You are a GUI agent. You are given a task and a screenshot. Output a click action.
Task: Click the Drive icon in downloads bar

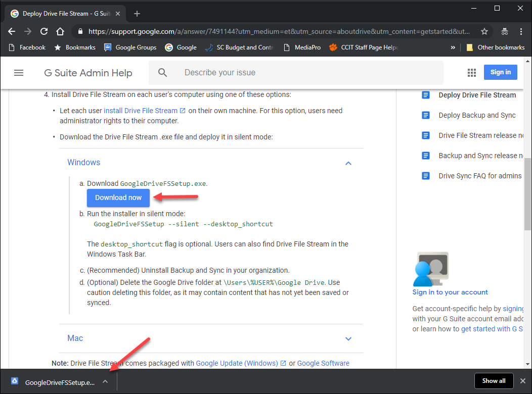tap(15, 381)
